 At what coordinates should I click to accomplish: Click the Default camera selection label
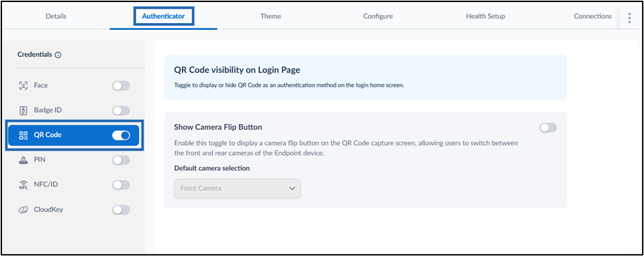(212, 168)
